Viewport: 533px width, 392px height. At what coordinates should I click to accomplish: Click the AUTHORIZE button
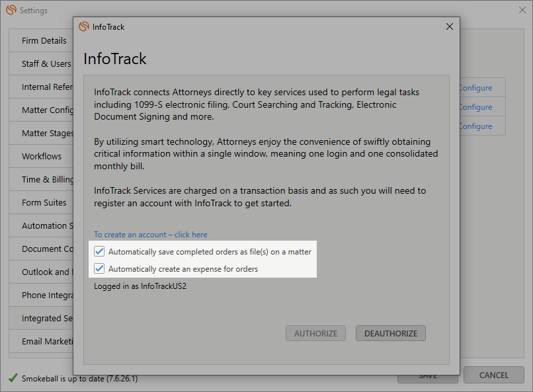(x=315, y=333)
